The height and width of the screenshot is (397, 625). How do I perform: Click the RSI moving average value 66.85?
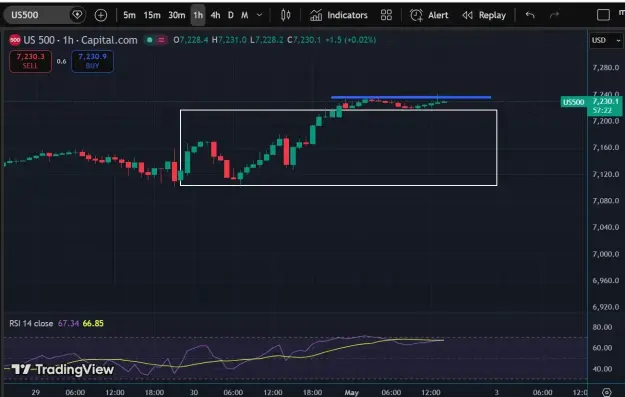pos(93,323)
